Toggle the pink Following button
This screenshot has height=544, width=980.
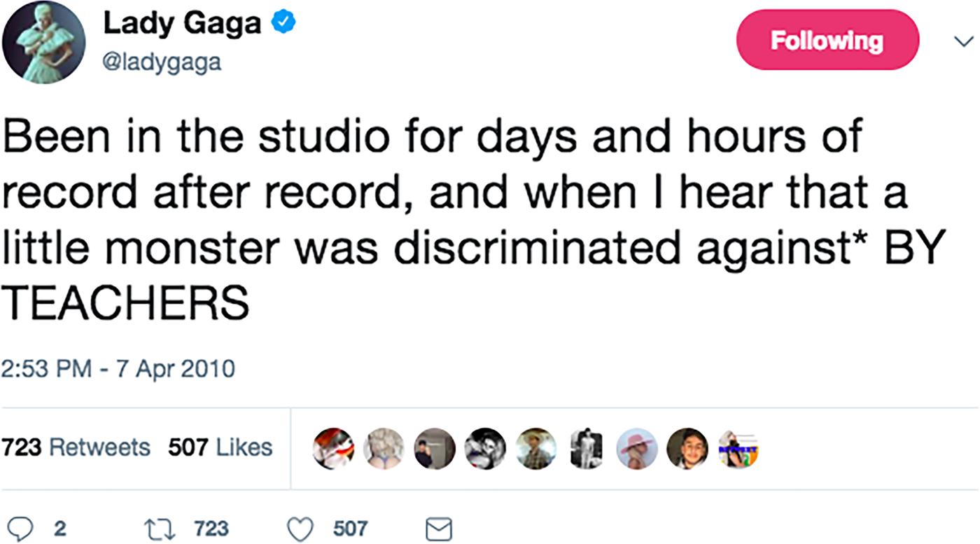coord(827,40)
